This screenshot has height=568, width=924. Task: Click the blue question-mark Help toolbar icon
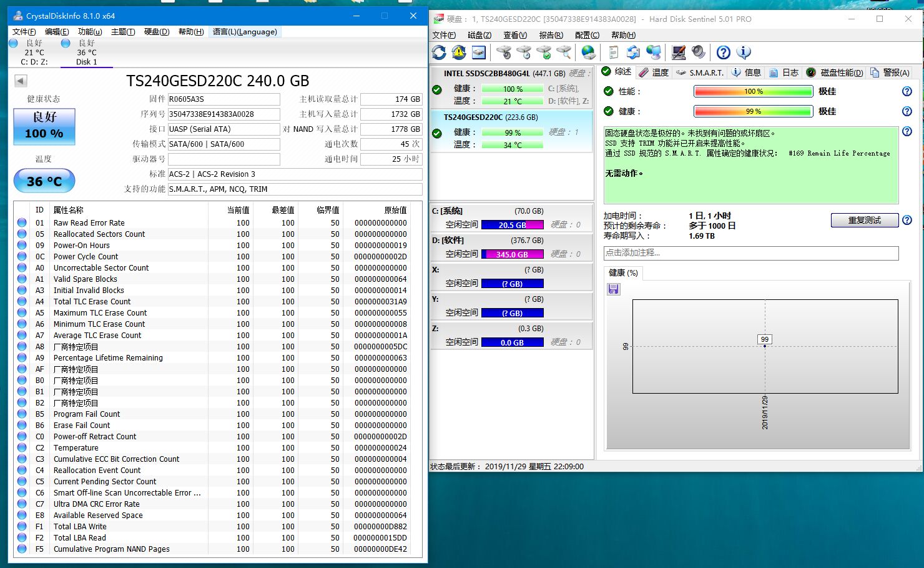(722, 52)
